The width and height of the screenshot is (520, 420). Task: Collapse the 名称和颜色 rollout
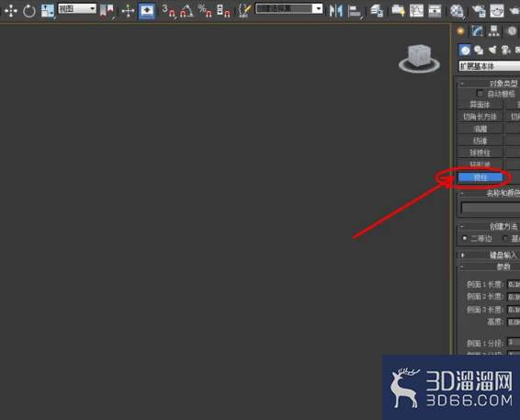[488, 193]
